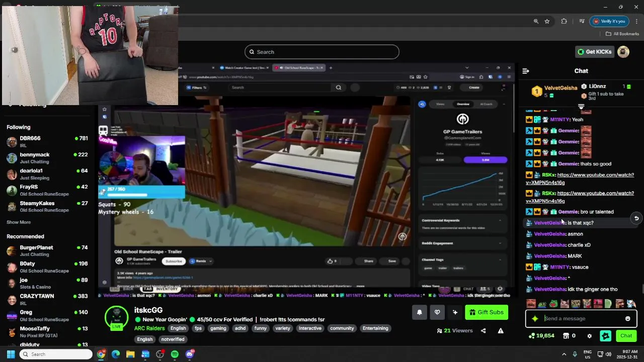
Task: Toggle the system volume icon in the tray
Action: (x=608, y=354)
